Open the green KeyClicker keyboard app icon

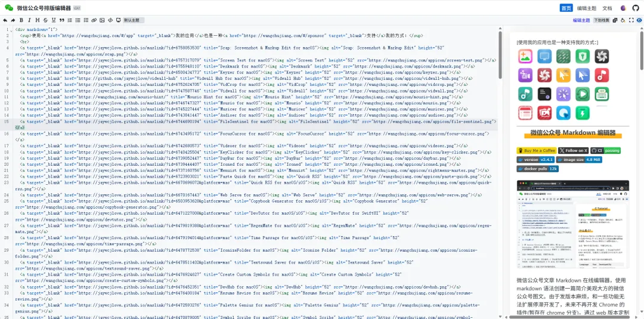click(602, 94)
